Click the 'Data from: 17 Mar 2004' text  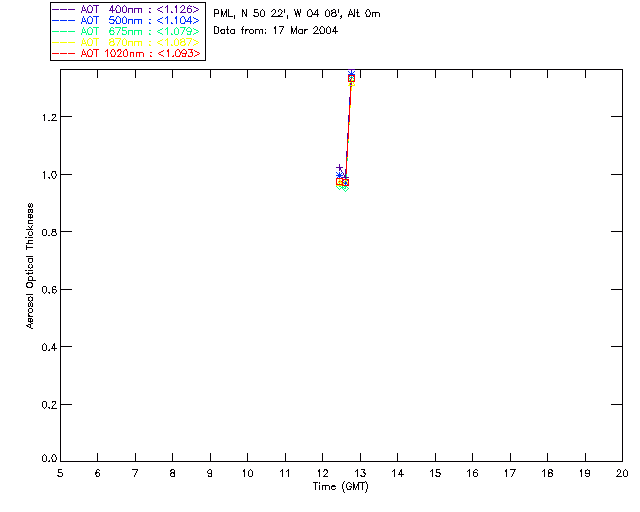pos(276,31)
